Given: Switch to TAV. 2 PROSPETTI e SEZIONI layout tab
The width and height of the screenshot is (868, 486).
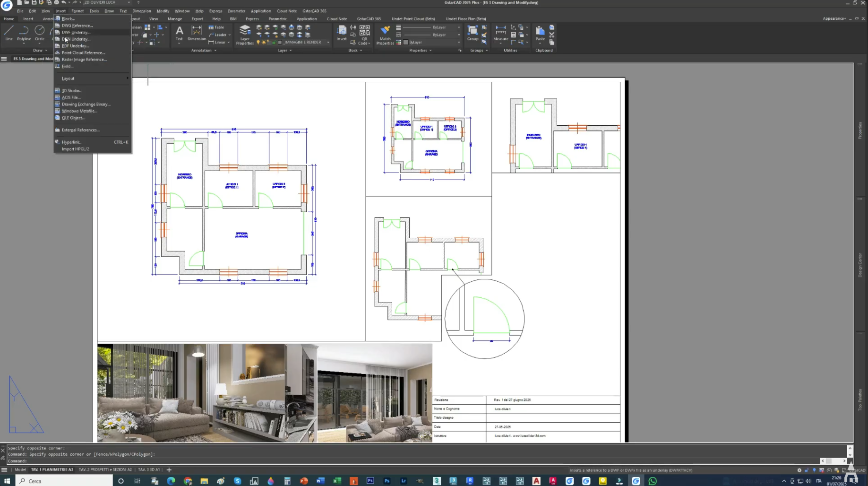Looking at the screenshot, I should coord(105,469).
